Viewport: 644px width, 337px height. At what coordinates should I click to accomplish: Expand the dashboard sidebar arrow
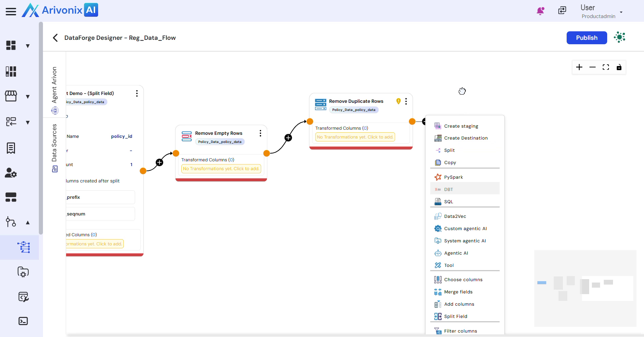28,46
